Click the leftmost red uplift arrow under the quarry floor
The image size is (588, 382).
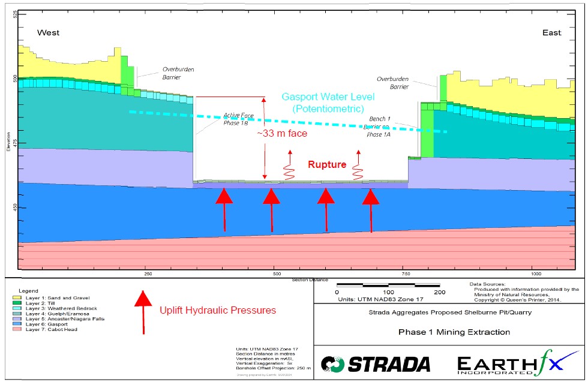pos(224,209)
